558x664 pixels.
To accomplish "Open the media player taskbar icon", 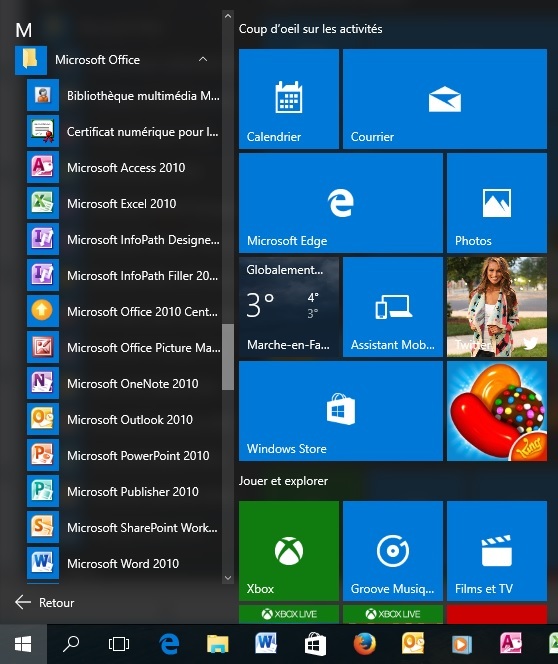I will tap(461, 645).
